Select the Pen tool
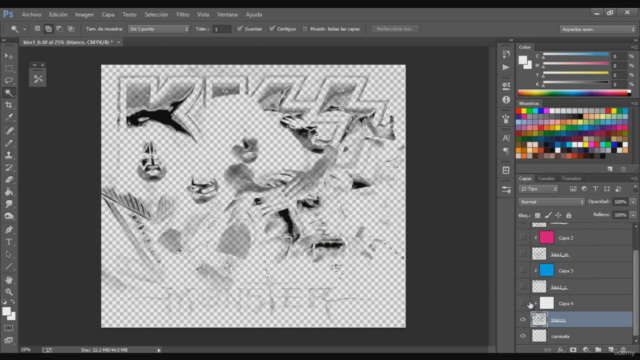 tap(9, 230)
